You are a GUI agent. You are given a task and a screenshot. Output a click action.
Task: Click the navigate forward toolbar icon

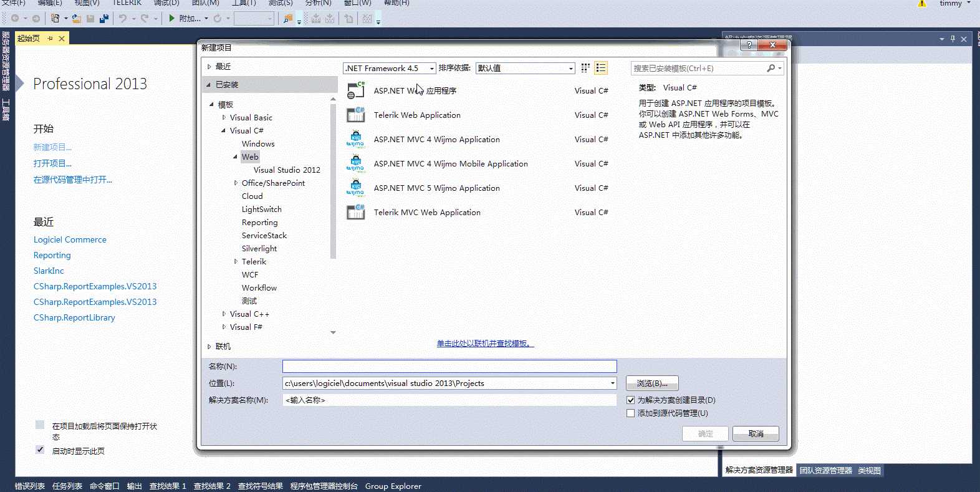point(36,19)
